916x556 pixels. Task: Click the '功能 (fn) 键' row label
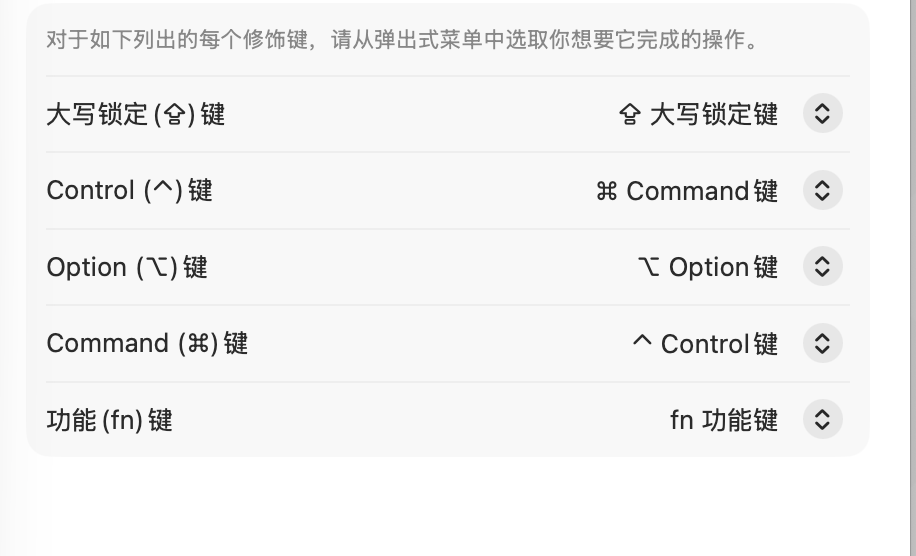(x=109, y=420)
